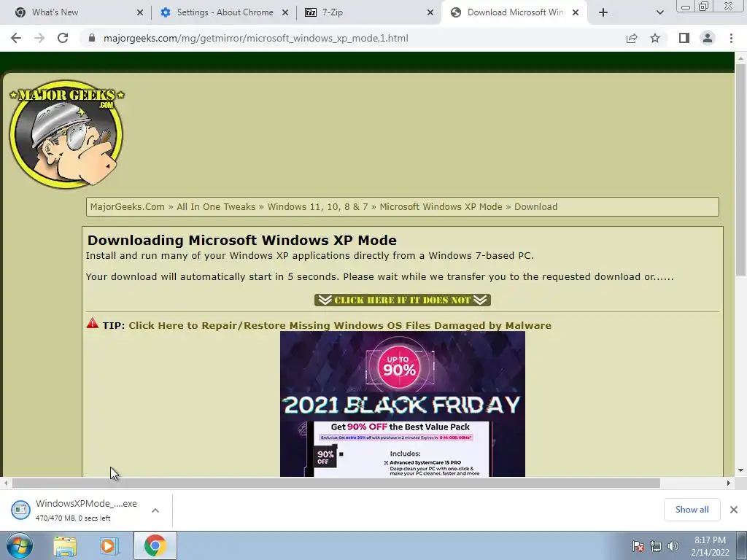This screenshot has width=747, height=560.
Task: Open the Repair/Restore Missing Windows OS Files tip
Action: [x=340, y=325]
